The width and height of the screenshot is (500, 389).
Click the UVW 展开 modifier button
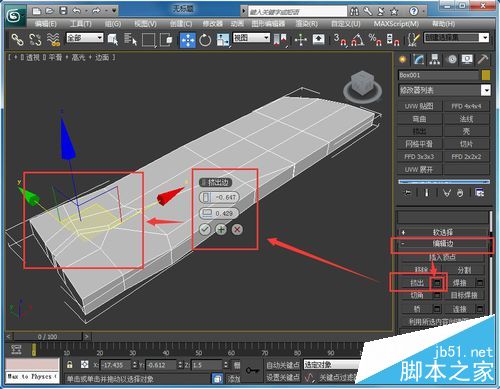(419, 169)
